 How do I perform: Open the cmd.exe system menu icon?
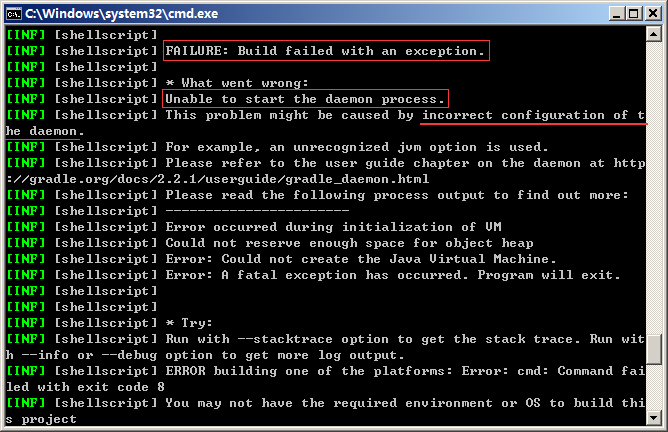[14, 14]
